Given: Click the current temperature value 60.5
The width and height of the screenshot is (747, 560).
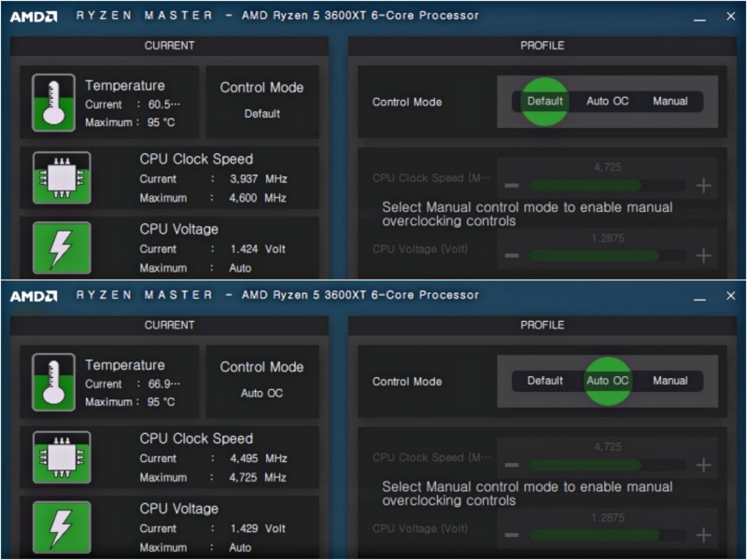Looking at the screenshot, I should coord(164,105).
